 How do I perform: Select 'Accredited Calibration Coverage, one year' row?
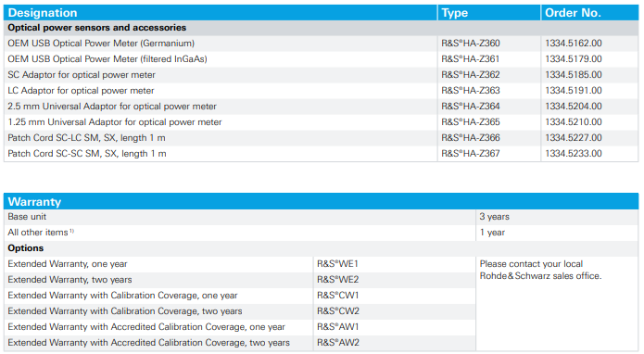coord(146,327)
